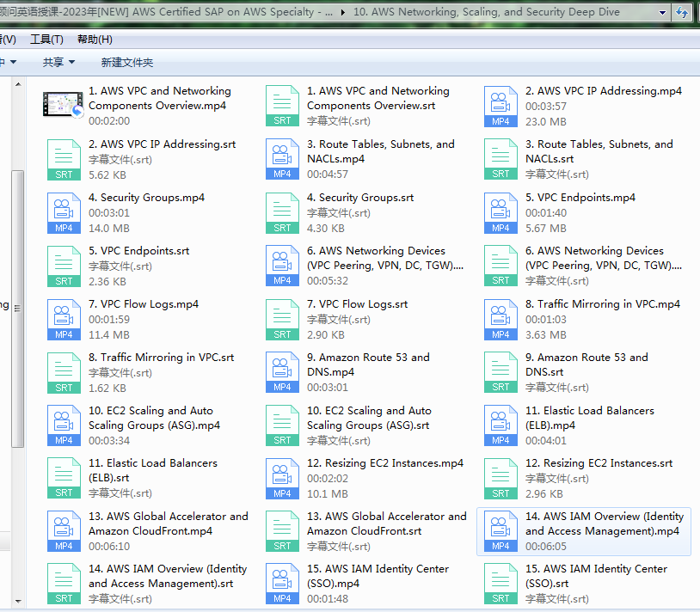Image resolution: width=700 pixels, height=612 pixels.
Task: Select SRT icon of 14. AWS IAM Overview.srt
Action: pyautogui.click(x=64, y=584)
